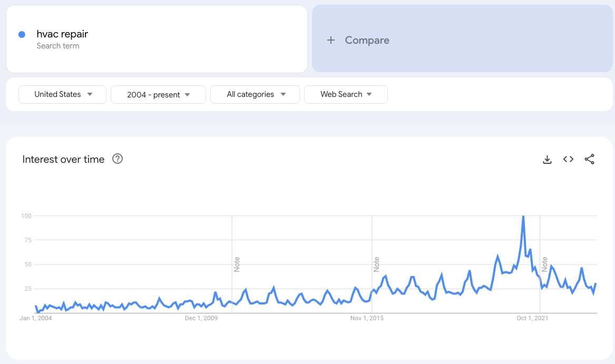615x364 pixels.
Task: Share the Interest over time chart
Action: [589, 160]
